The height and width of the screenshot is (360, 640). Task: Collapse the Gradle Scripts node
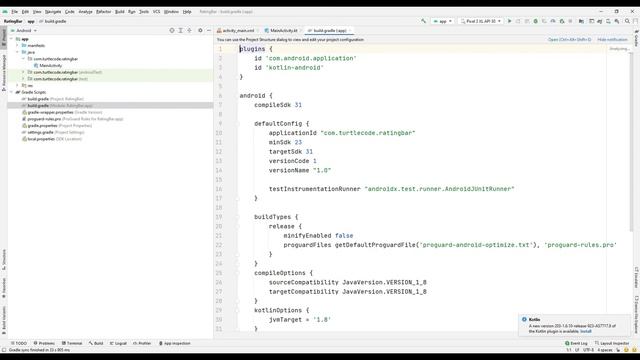(12, 92)
